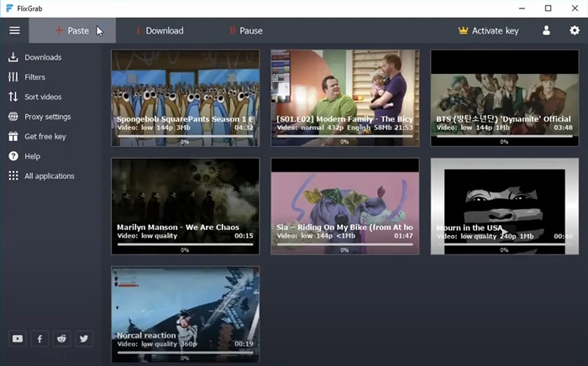
Task: Click the Filters sliders icon
Action: coord(13,77)
